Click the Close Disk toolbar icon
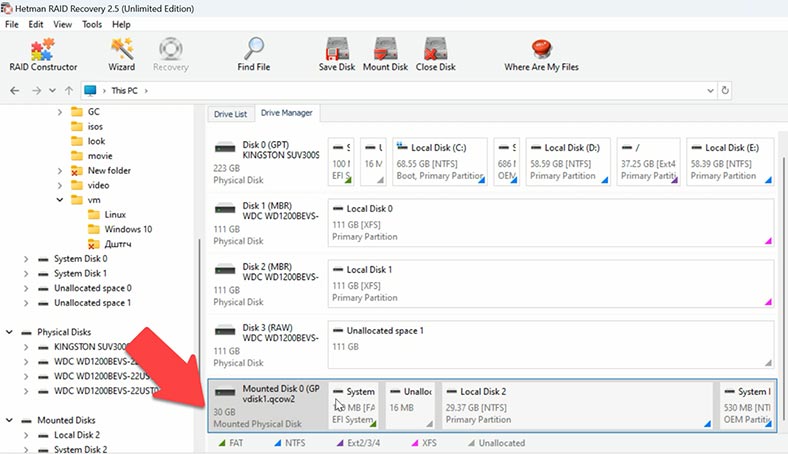Screen dimensions: 788x454 click(x=436, y=49)
